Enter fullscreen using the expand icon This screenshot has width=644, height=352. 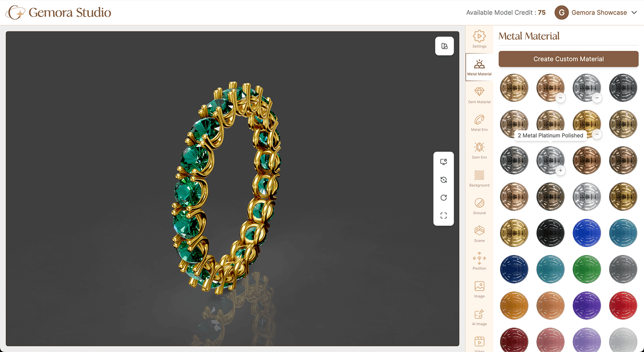443,215
